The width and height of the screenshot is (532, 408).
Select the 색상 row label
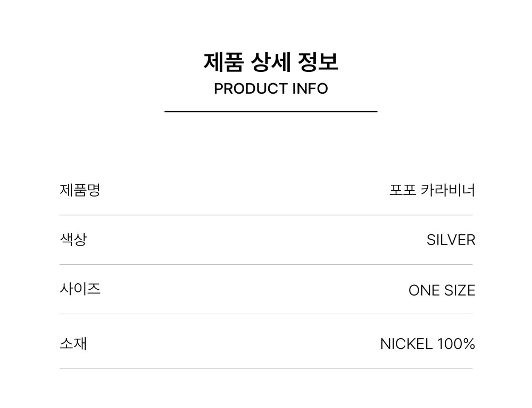pos(73,239)
